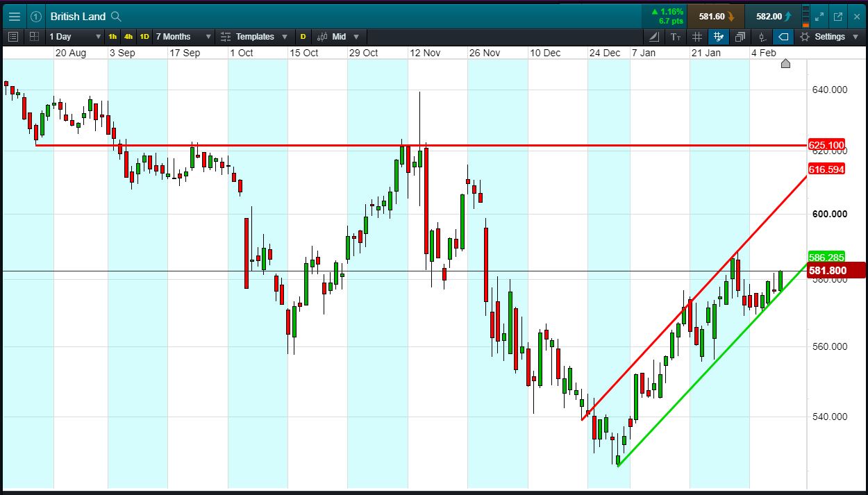Click the 586.285 green price label

[x=826, y=257]
